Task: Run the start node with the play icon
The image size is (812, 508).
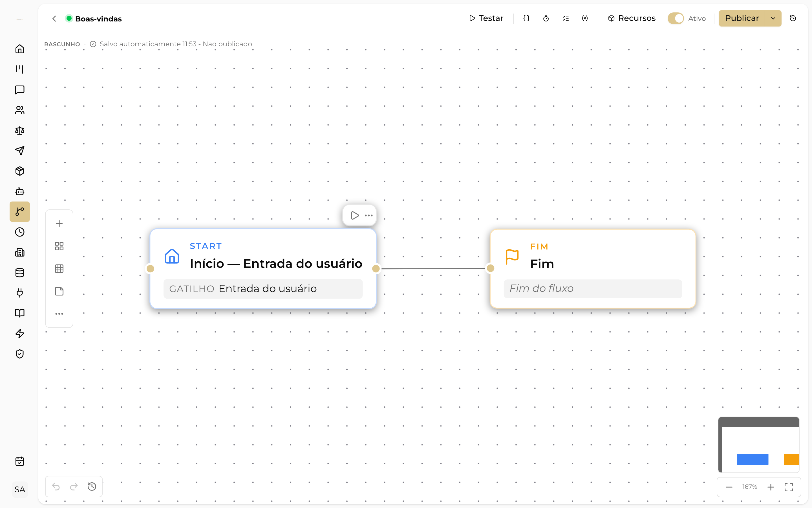Action: [x=355, y=215]
